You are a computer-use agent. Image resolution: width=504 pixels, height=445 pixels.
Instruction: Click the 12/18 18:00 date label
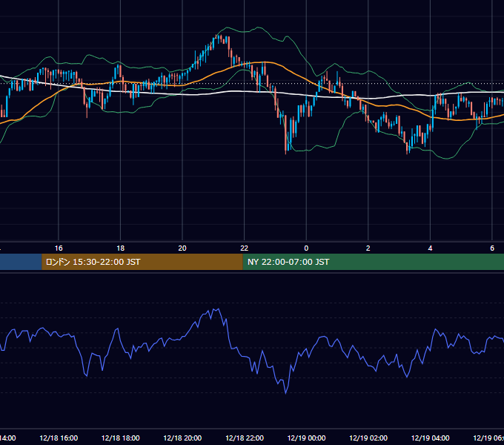(x=121, y=438)
